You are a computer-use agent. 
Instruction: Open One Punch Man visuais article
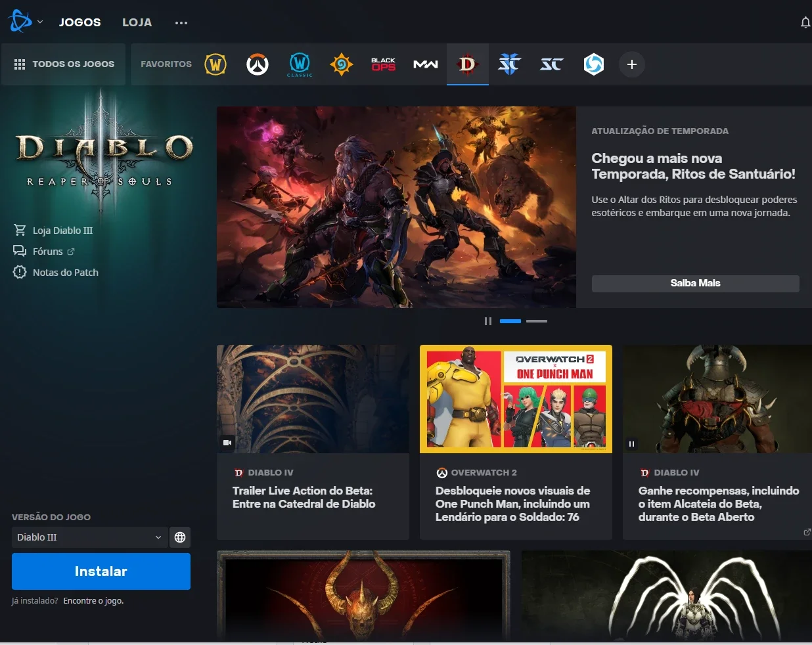[x=512, y=504]
